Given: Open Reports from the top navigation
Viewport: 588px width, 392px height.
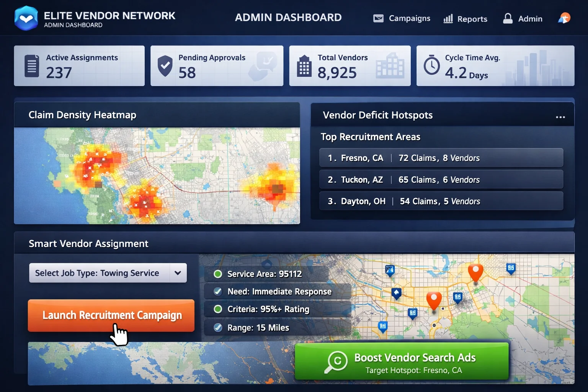Looking at the screenshot, I should point(465,19).
